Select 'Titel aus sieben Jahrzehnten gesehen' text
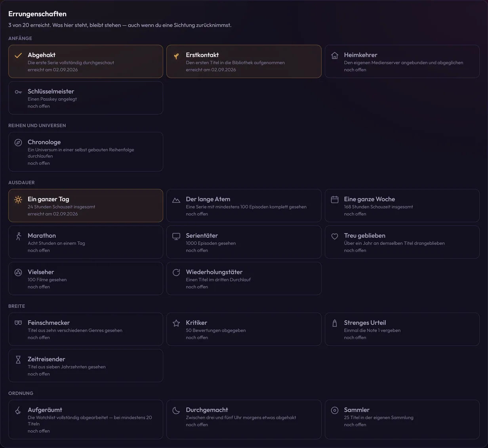488x448 pixels. (67, 367)
